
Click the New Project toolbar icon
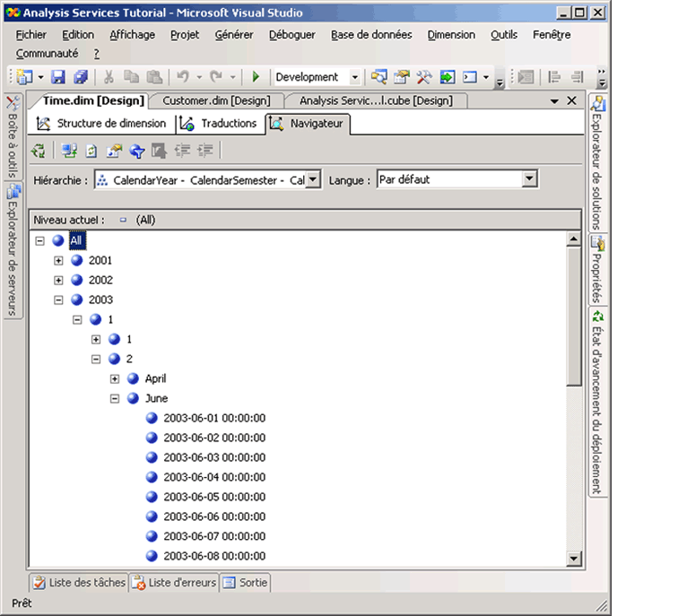point(24,77)
